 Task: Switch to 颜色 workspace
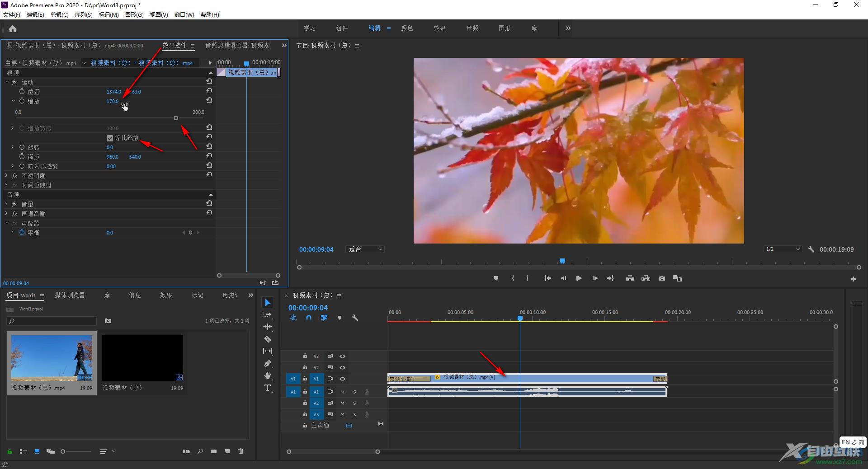click(407, 28)
